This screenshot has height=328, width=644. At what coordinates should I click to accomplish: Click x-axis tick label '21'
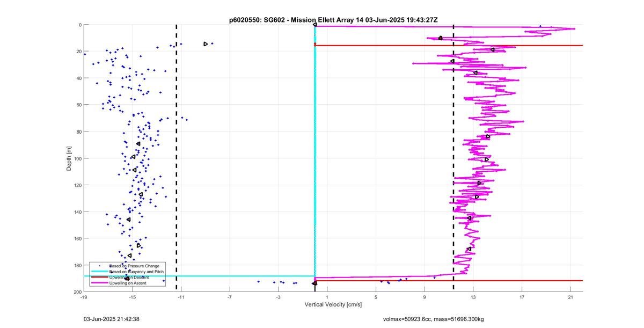pos(570,297)
